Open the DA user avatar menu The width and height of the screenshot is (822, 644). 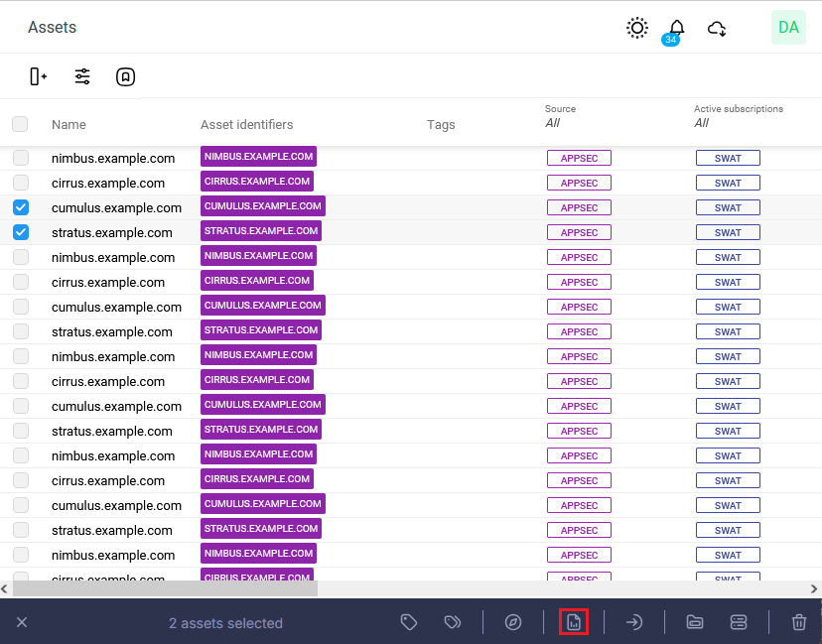pos(788,28)
